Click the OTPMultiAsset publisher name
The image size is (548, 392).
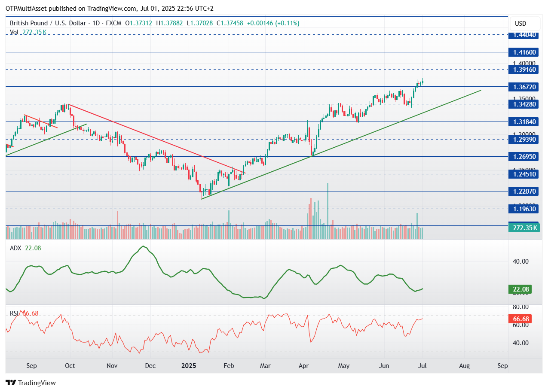click(26, 9)
